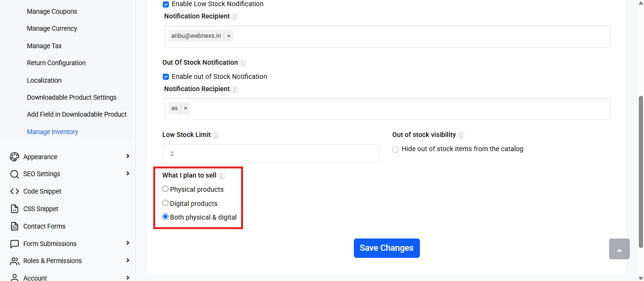Viewport: 644px width, 281px height.
Task: Click the CSS Snippet file icon
Action: [15, 209]
